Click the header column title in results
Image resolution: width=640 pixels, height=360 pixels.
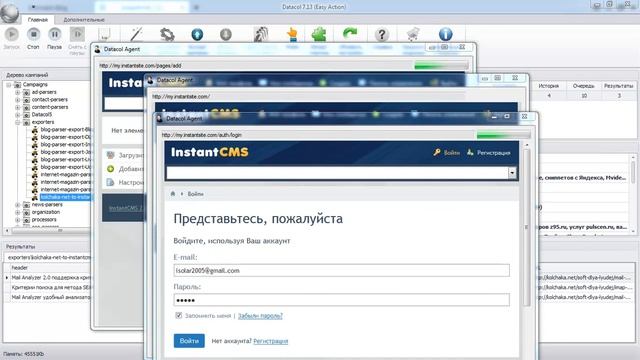(20, 268)
